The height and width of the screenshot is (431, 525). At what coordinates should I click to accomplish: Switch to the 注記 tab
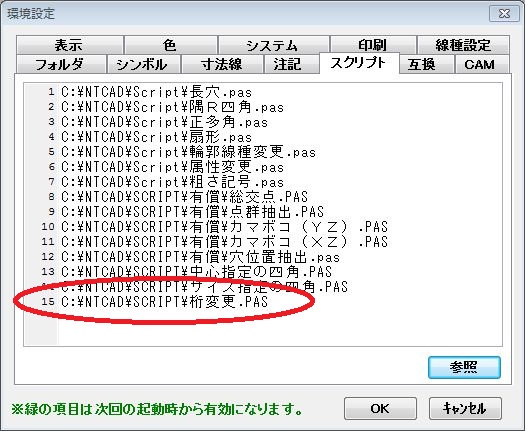(x=291, y=64)
